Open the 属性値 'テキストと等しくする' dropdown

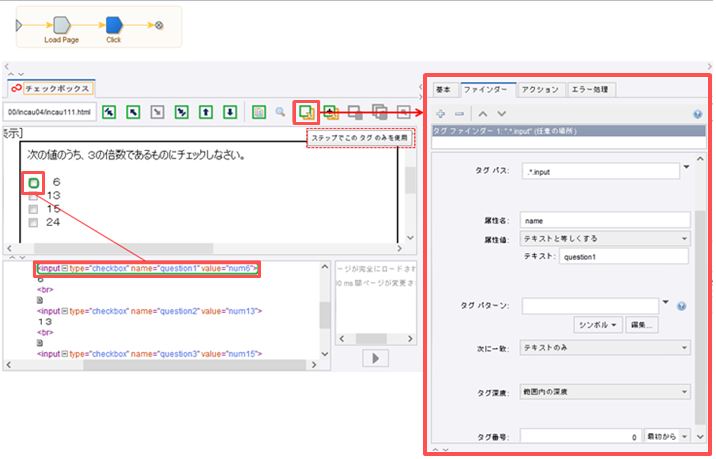[x=606, y=239]
